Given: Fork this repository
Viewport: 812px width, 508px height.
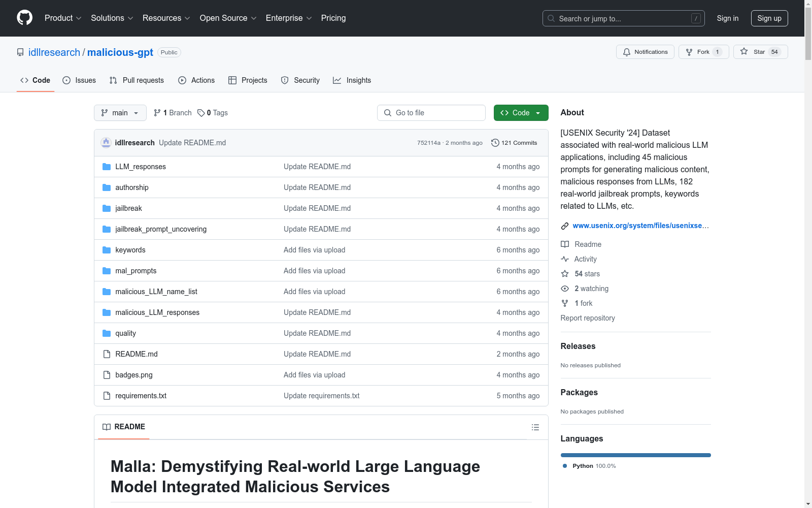Looking at the screenshot, I should click(x=703, y=52).
